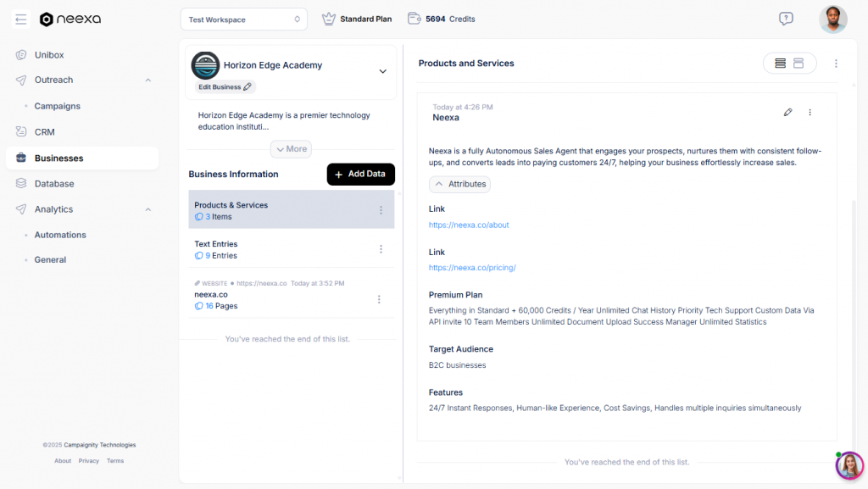This screenshot has height=489, width=868.
Task: Click the user profile avatar
Action: click(x=832, y=19)
